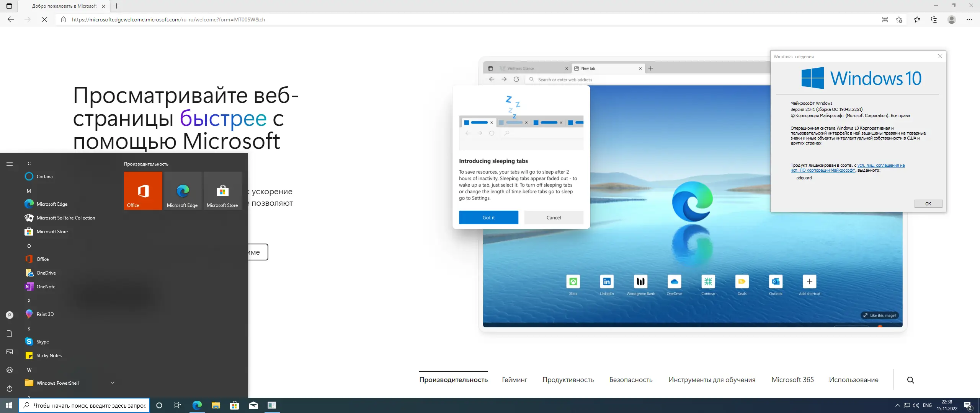Open the license agreement link
Screen dimensions: 980x413
pyautogui.click(x=880, y=166)
